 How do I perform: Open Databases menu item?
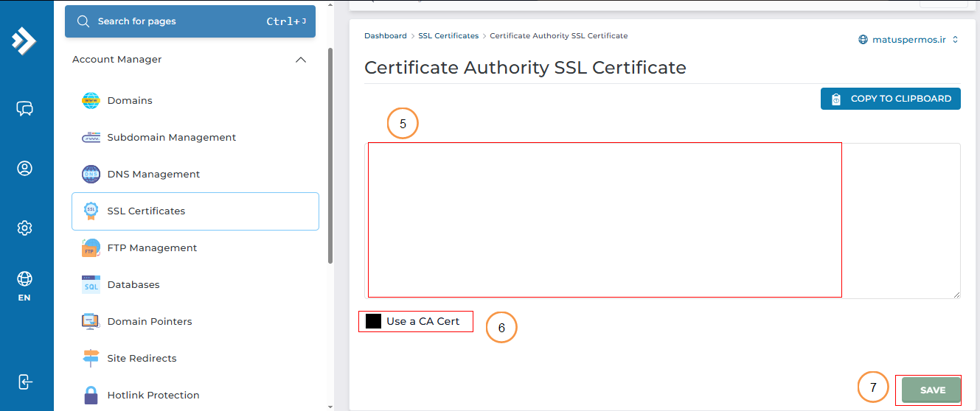(195, 285)
